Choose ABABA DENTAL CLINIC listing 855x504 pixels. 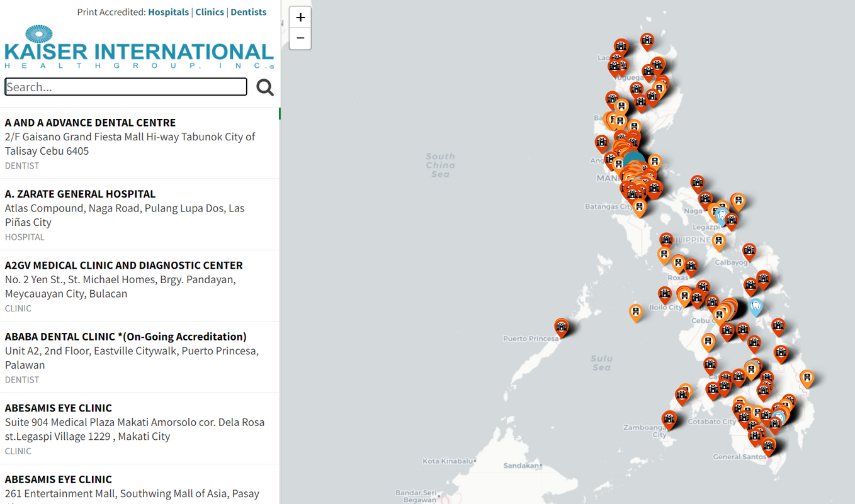point(125,337)
